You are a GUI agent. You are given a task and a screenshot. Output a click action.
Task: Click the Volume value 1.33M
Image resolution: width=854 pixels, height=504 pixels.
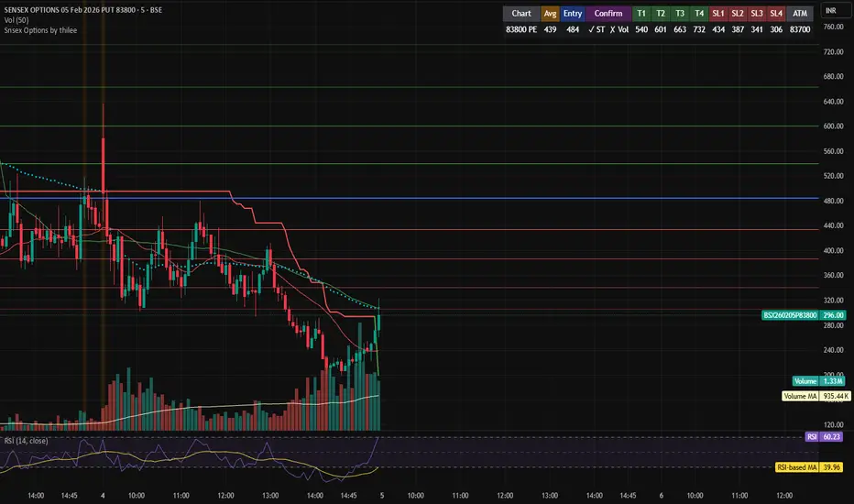[833, 381]
